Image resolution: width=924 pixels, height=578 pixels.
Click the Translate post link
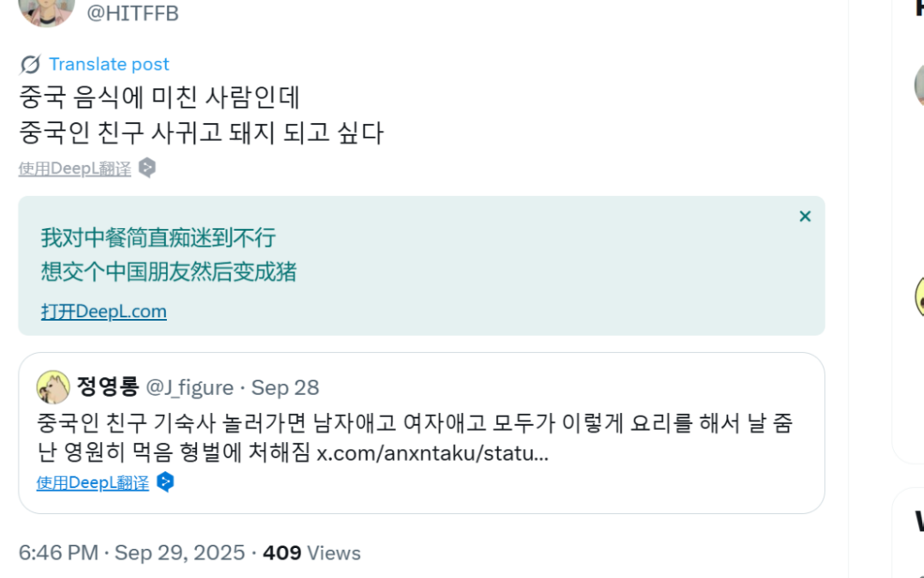point(109,64)
